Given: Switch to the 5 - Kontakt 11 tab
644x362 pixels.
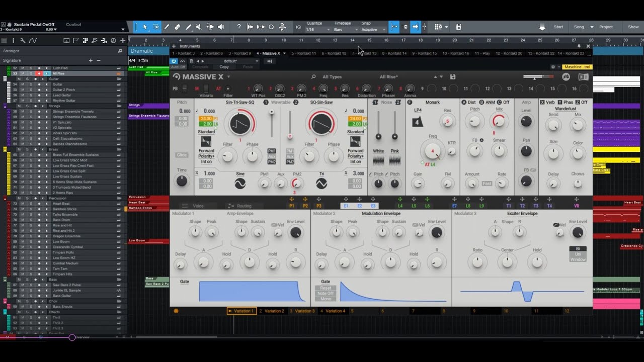Looking at the screenshot, I should point(304,53).
